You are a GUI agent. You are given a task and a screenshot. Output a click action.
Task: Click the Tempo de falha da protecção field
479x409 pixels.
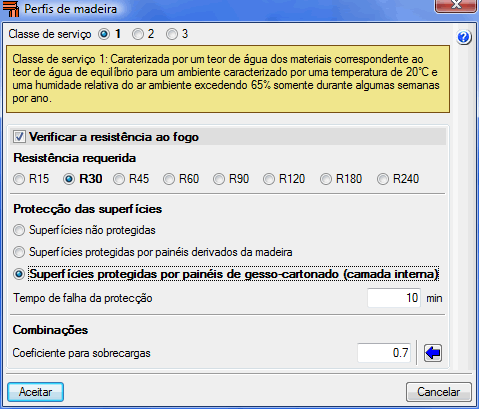pyautogui.click(x=394, y=298)
